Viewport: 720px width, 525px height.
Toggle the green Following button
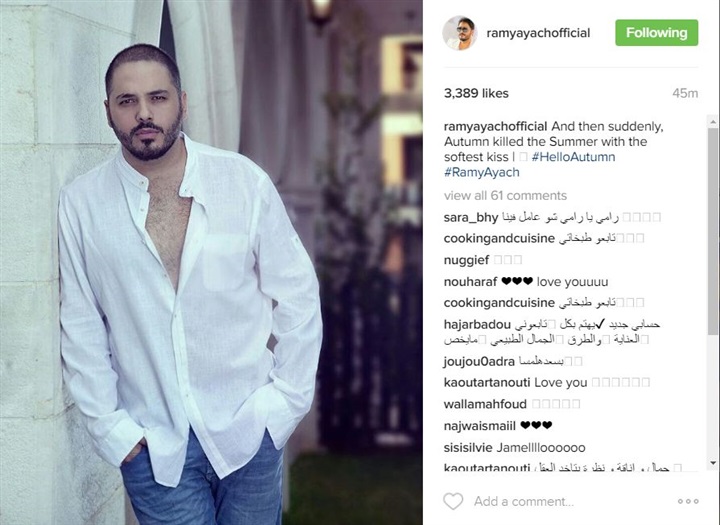point(657,33)
